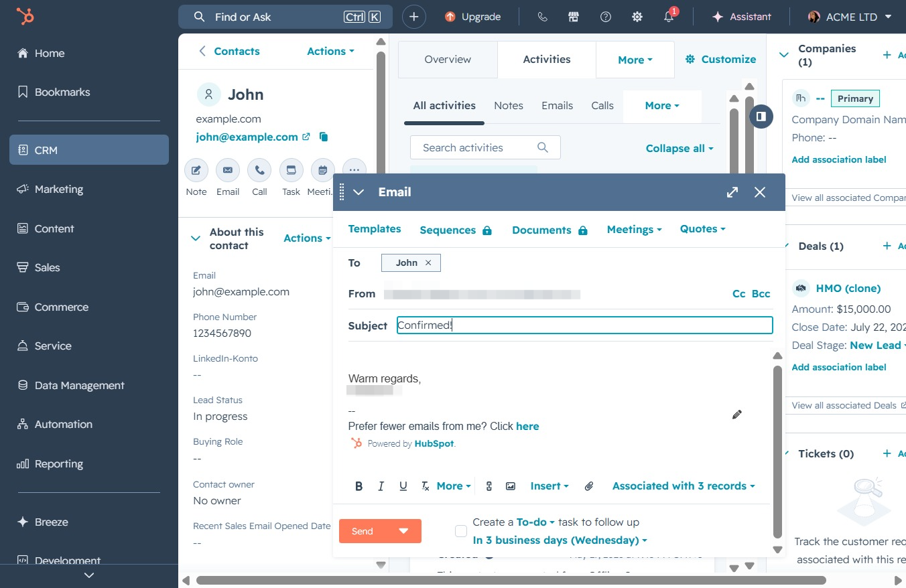Click Upgrade in the top bar
The image size is (906, 588).
click(x=473, y=17)
